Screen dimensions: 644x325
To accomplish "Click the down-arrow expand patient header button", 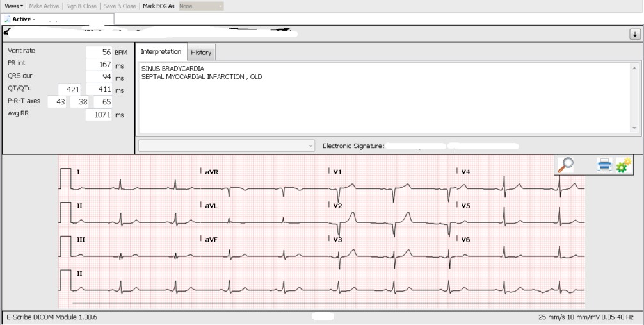I will (x=634, y=34).
